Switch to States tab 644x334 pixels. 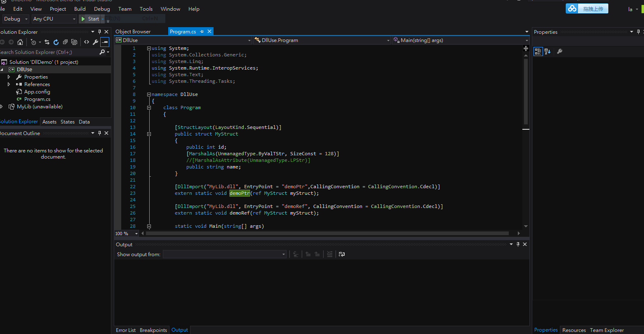[68, 122]
